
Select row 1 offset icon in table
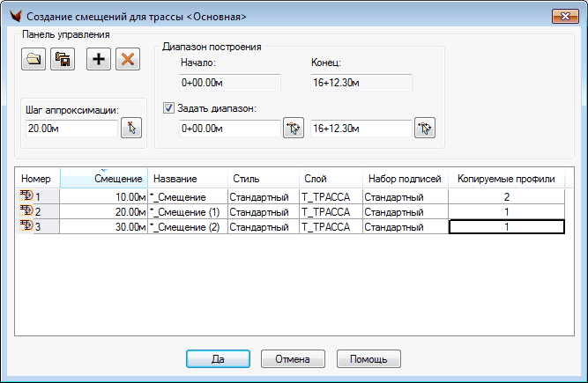(x=26, y=197)
